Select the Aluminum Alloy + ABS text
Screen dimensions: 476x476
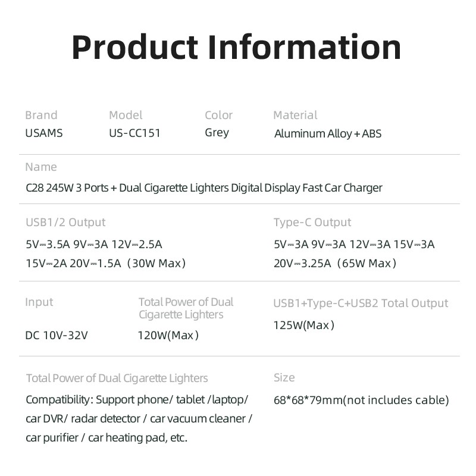click(x=327, y=134)
